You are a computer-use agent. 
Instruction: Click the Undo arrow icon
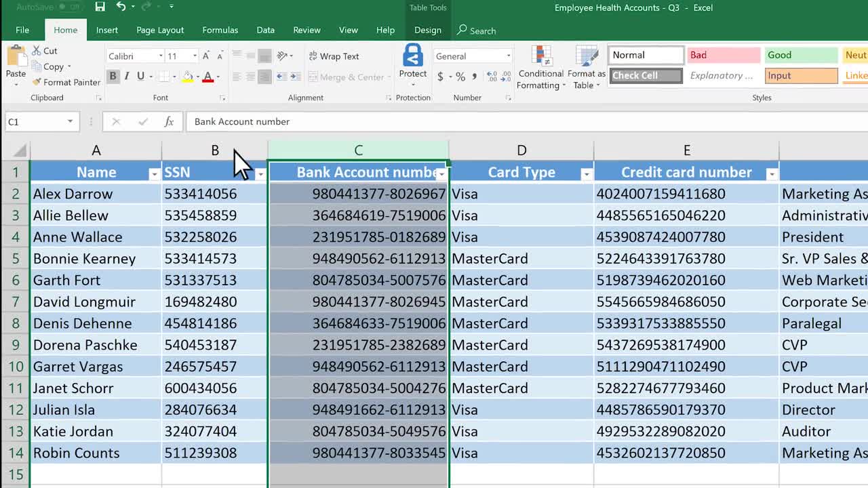pyautogui.click(x=121, y=7)
